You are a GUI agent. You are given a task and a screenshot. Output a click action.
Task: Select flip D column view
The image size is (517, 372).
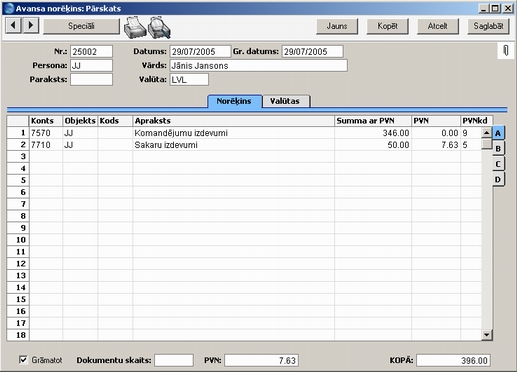pos(498,179)
